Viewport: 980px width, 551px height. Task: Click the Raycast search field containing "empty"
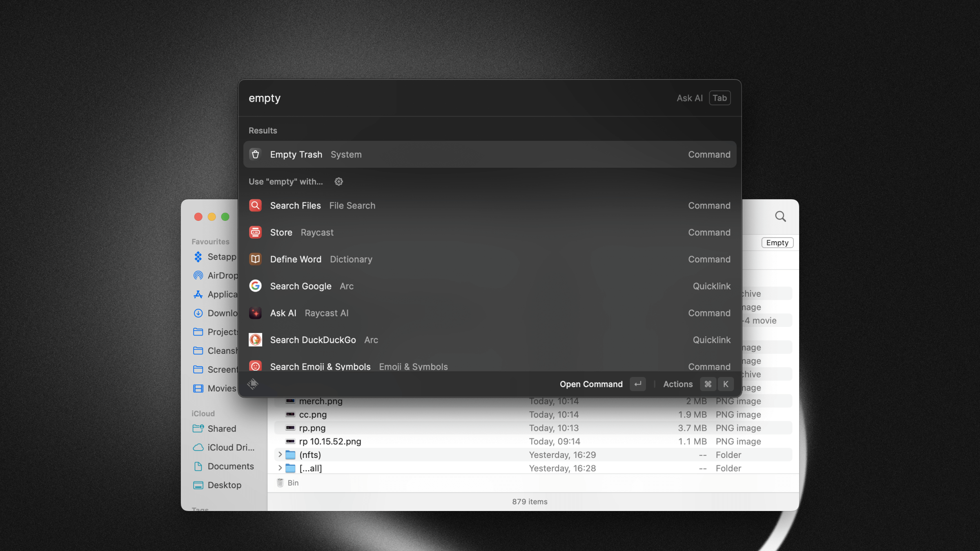[x=457, y=98]
